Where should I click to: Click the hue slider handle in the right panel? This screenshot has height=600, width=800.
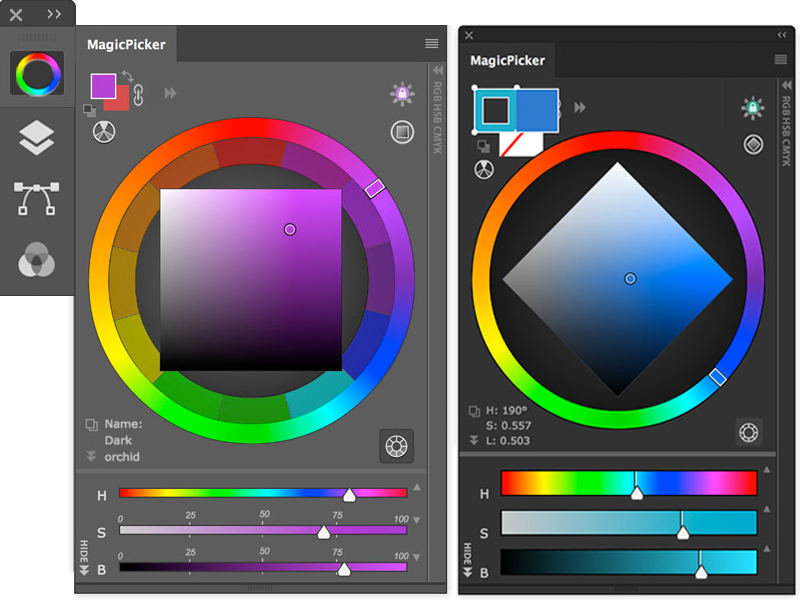tap(637, 493)
